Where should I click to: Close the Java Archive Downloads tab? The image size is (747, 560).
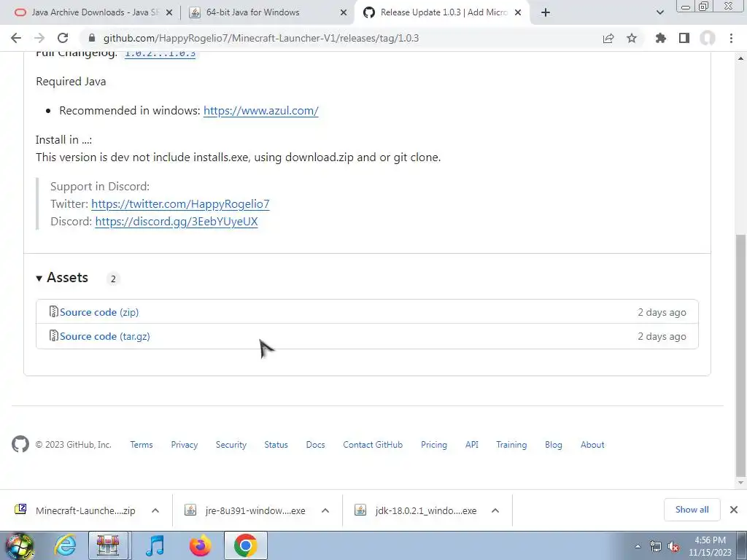pyautogui.click(x=169, y=13)
